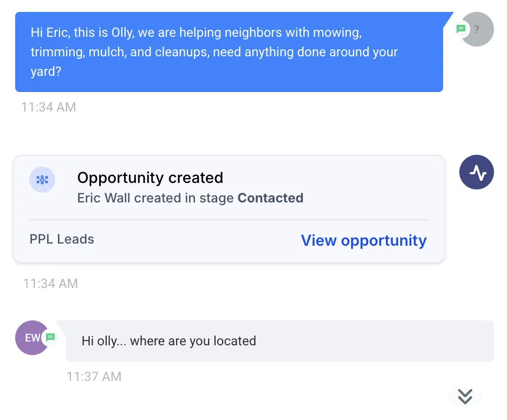This screenshot has height=420, width=507.
Task: Open the purple EW contact avatar
Action: pos(31,338)
